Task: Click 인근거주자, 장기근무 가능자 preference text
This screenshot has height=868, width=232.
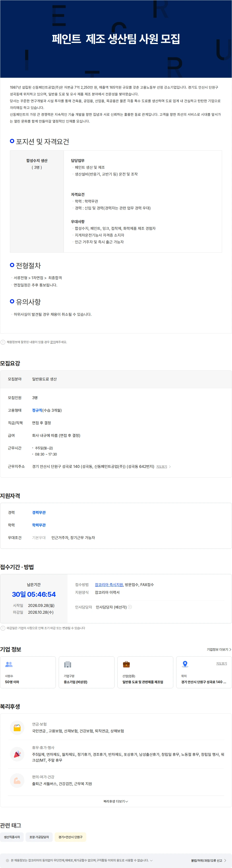Action: point(73,538)
